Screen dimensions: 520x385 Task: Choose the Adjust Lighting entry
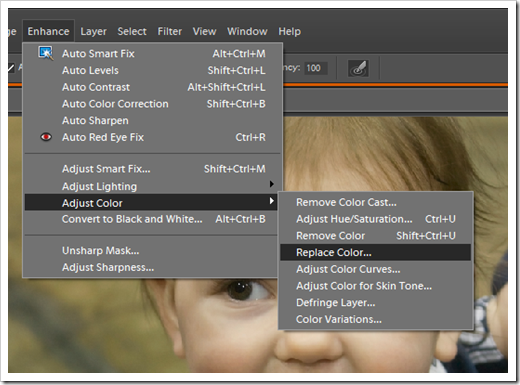click(151, 186)
